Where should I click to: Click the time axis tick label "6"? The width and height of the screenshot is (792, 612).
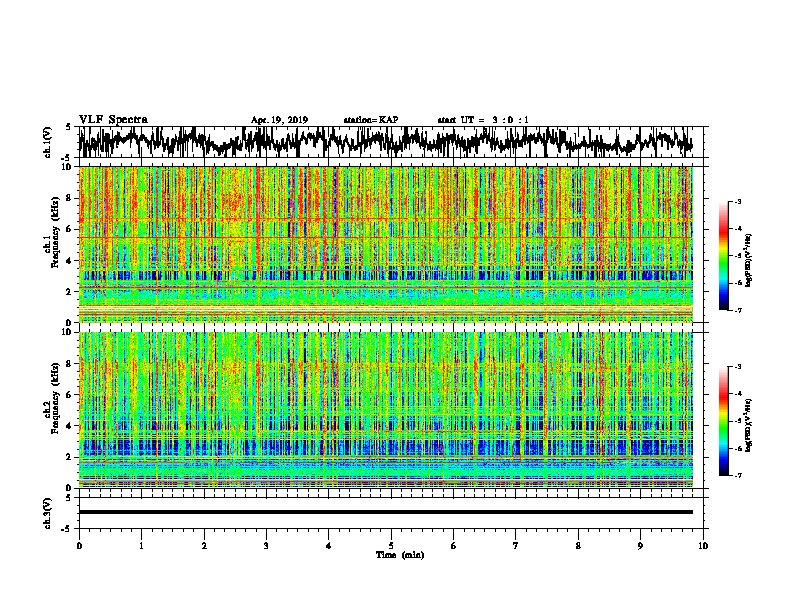tap(453, 546)
